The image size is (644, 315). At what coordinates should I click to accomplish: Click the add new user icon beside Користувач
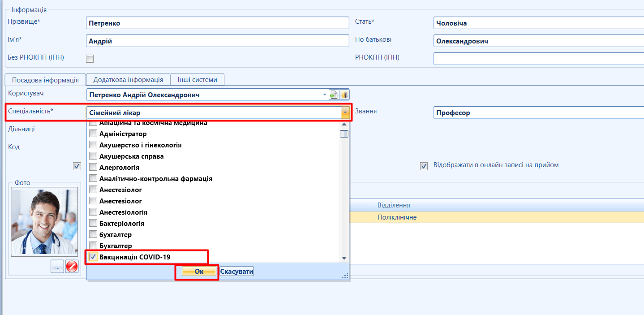[x=334, y=95]
